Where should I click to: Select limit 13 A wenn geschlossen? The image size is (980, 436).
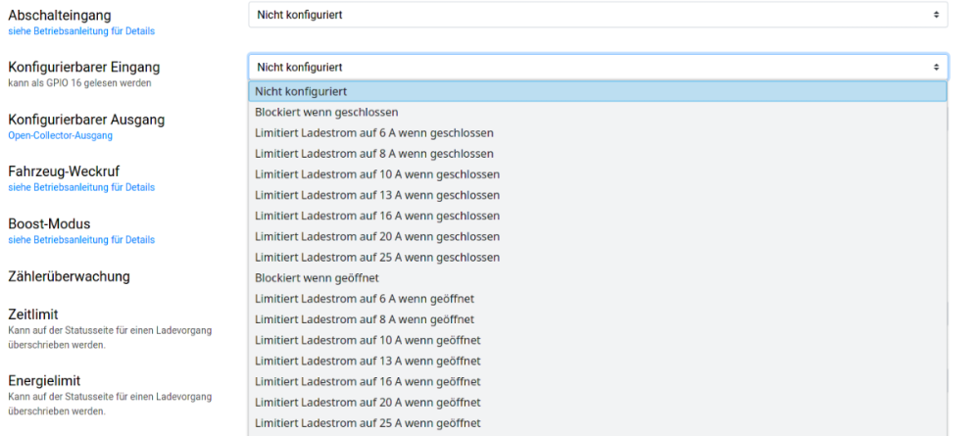point(376,195)
